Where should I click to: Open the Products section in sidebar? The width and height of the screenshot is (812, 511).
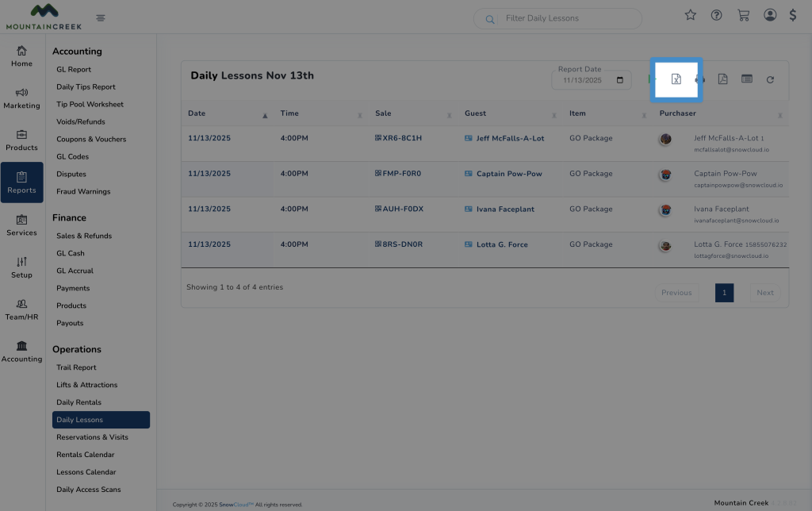click(x=21, y=140)
